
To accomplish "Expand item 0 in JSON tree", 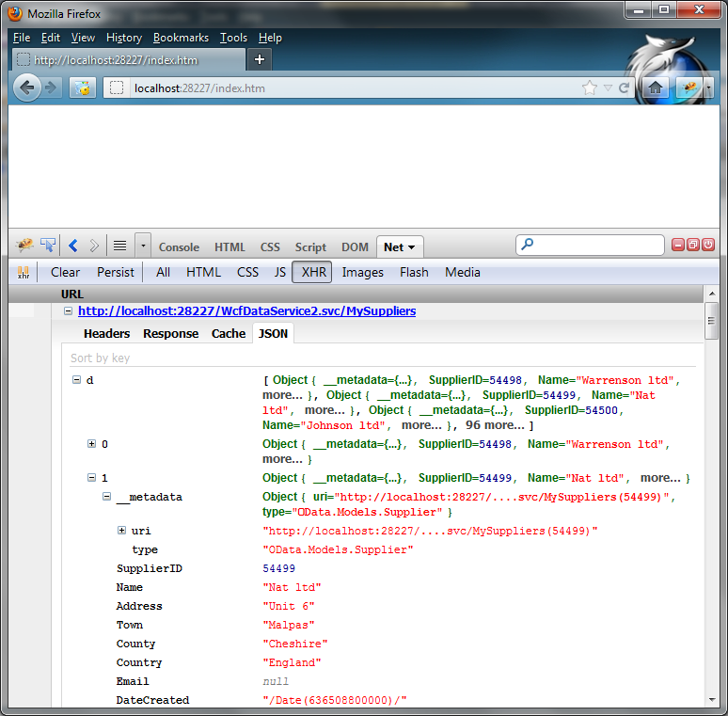I will (91, 444).
